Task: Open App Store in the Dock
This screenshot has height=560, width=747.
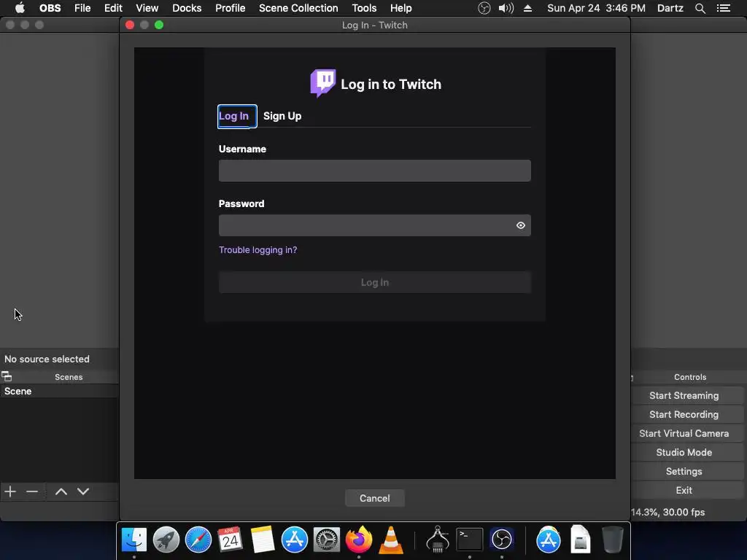Action: point(295,540)
